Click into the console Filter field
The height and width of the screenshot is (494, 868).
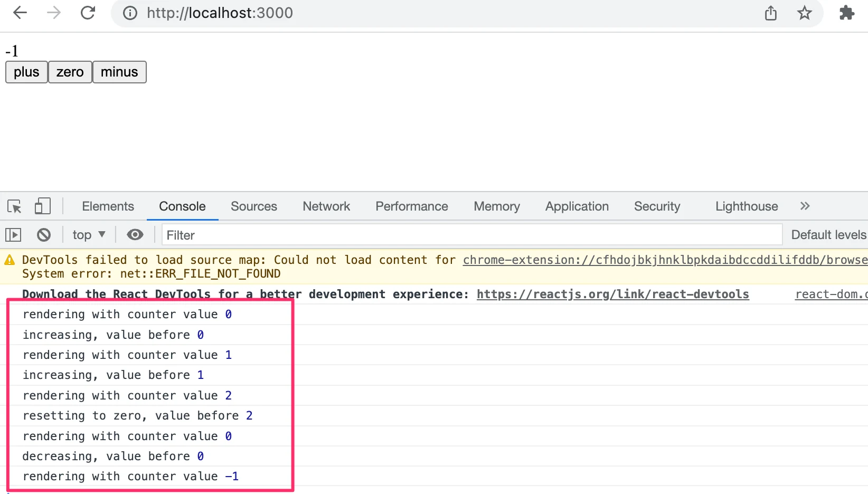(x=472, y=235)
